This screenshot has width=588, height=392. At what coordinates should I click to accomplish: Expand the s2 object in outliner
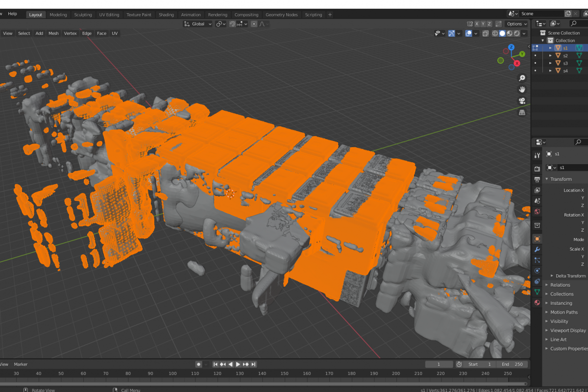(x=550, y=56)
